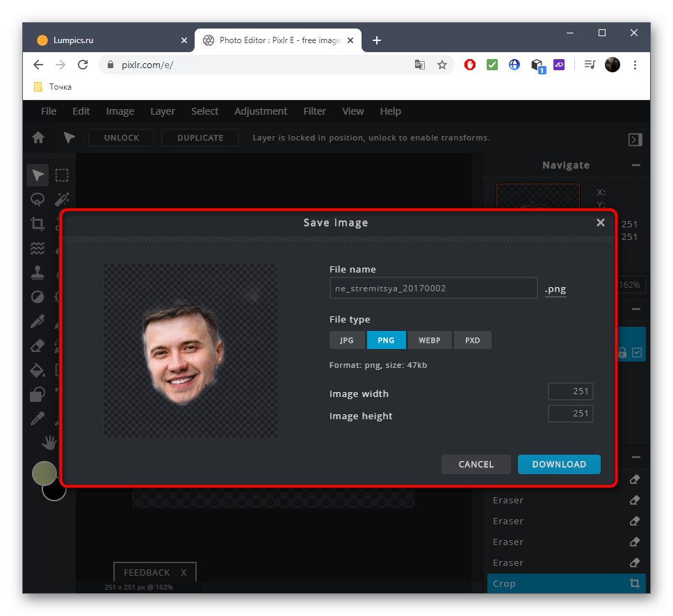
Task: Open the Select menu
Action: click(x=204, y=111)
